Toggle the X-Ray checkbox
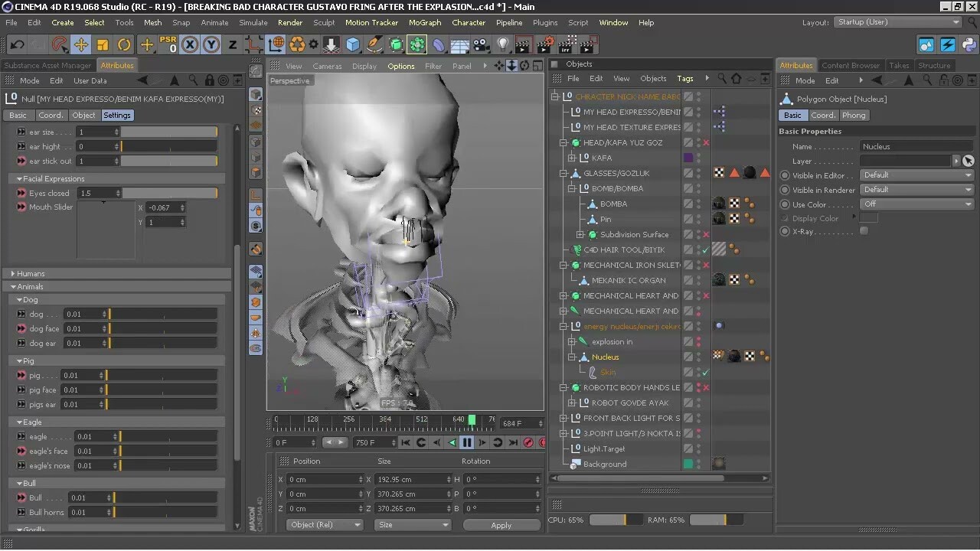Screen dimensions: 980x551 pyautogui.click(x=864, y=231)
